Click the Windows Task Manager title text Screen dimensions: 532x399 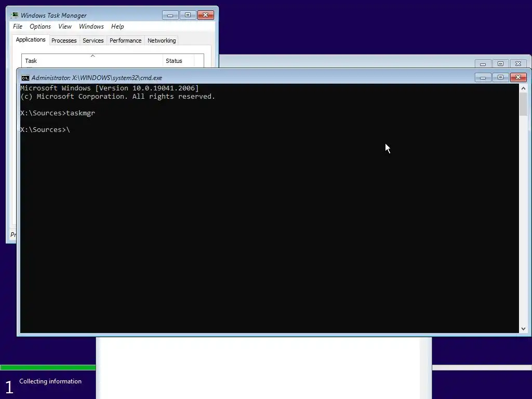pos(54,16)
